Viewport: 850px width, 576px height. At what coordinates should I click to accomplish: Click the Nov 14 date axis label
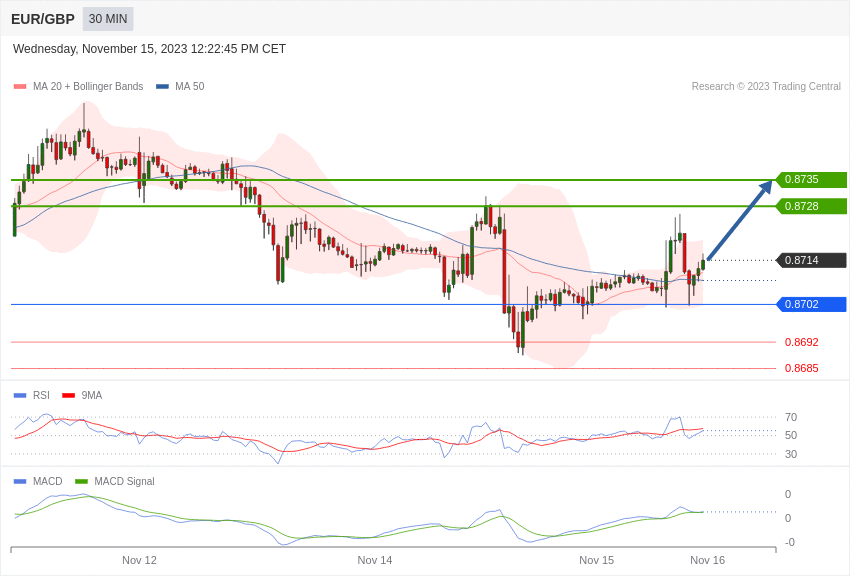375,560
